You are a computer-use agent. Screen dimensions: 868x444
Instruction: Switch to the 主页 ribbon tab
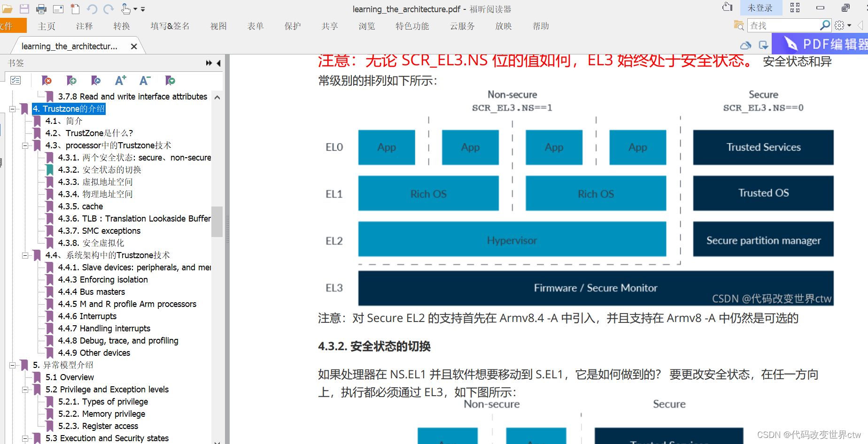pos(46,26)
